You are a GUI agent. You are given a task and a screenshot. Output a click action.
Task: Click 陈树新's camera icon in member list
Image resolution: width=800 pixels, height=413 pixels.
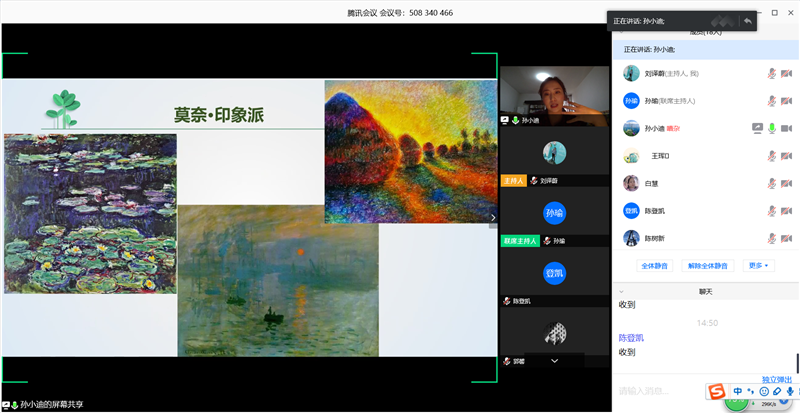click(x=786, y=238)
